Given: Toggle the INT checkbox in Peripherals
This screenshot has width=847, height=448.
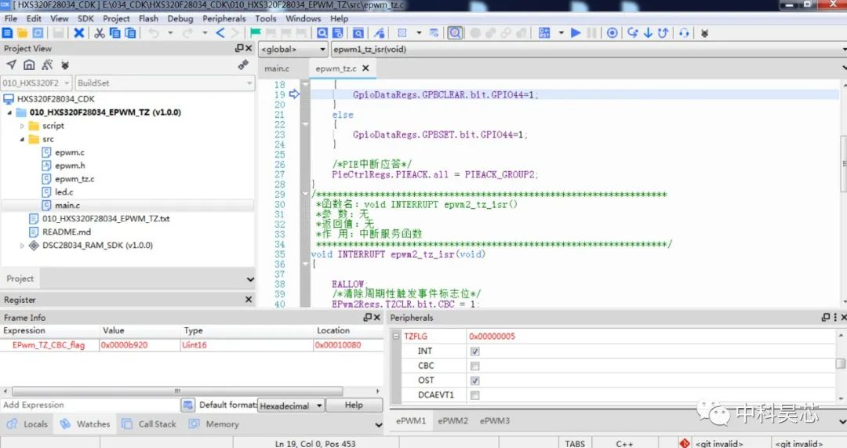Looking at the screenshot, I should (x=475, y=351).
